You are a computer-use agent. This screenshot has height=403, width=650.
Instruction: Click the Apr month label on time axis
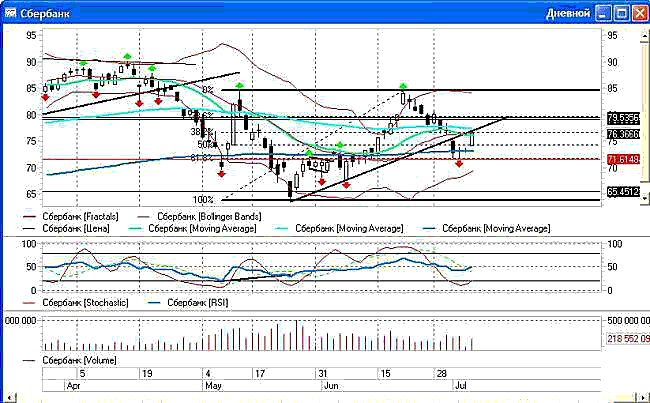pos(73,386)
